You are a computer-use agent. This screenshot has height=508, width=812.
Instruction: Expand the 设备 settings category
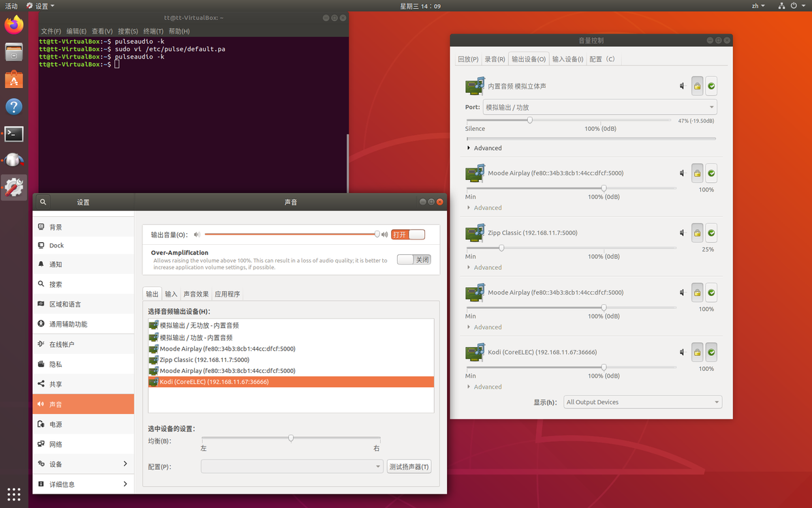point(83,464)
